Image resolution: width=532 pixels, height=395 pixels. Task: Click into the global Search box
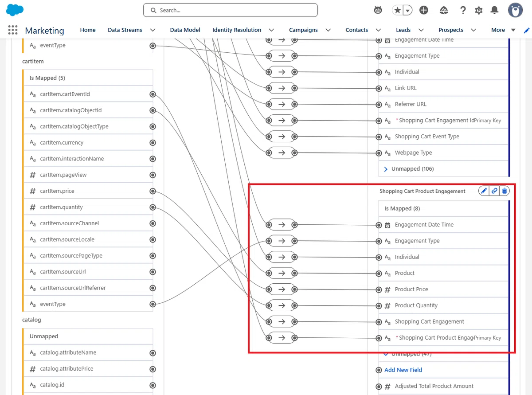[x=230, y=10]
